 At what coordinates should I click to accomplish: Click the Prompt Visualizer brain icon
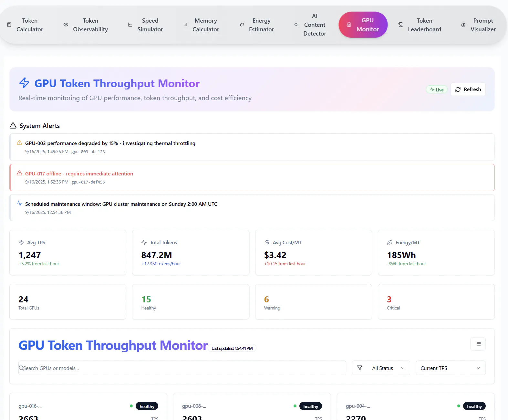point(463,25)
